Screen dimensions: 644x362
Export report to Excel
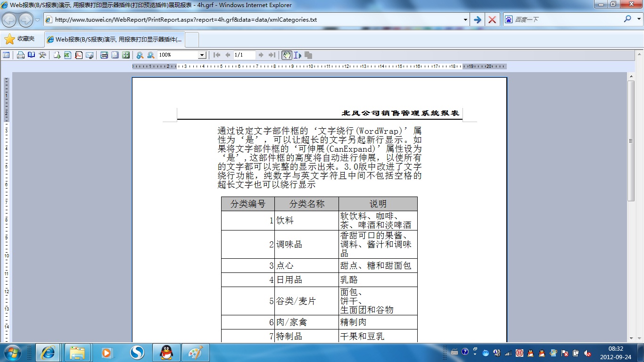point(67,55)
